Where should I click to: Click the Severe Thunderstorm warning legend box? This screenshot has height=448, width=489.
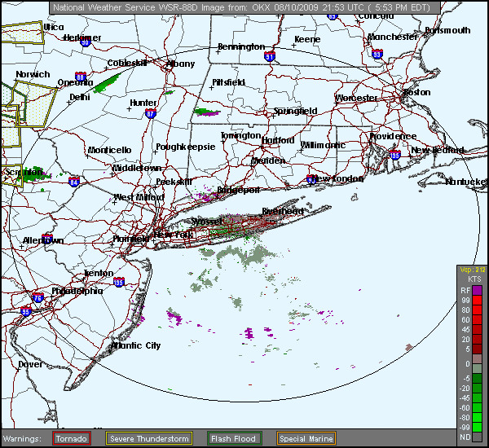pyautogui.click(x=149, y=438)
